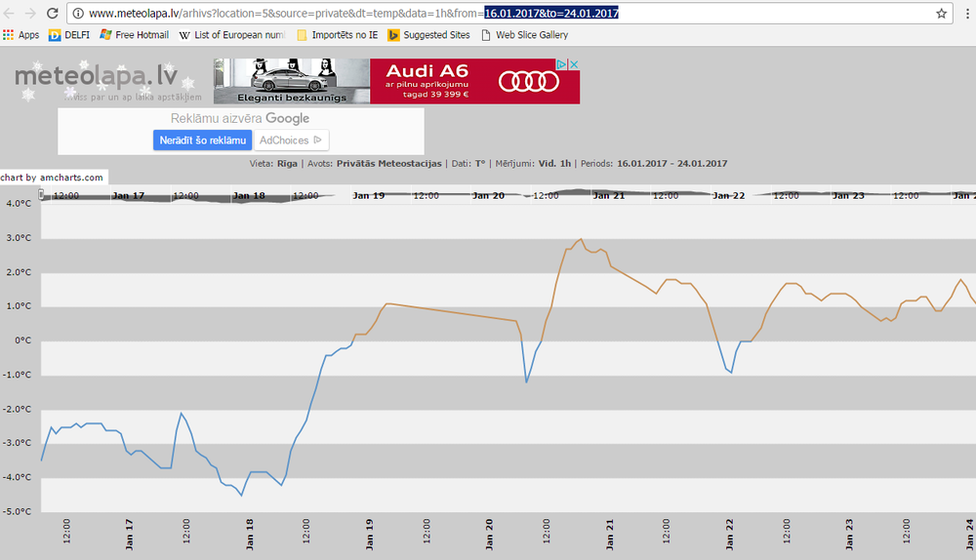This screenshot has width=976, height=560.
Task: Click the AdChoices button
Action: pos(291,140)
